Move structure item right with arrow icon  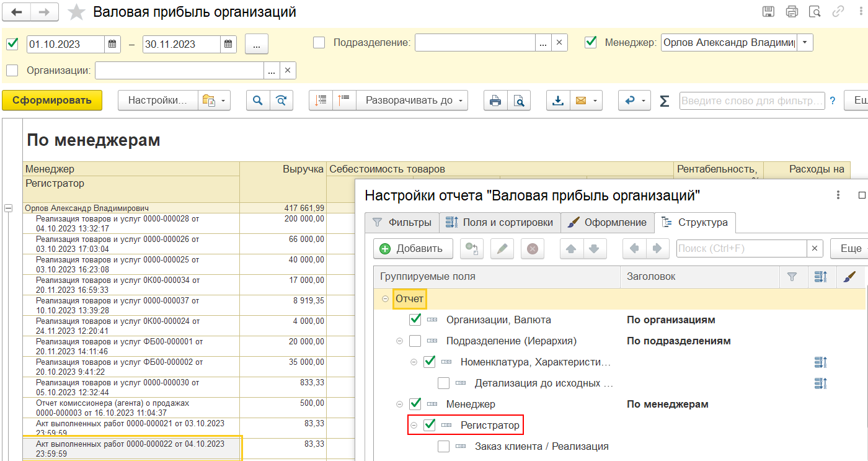point(657,249)
